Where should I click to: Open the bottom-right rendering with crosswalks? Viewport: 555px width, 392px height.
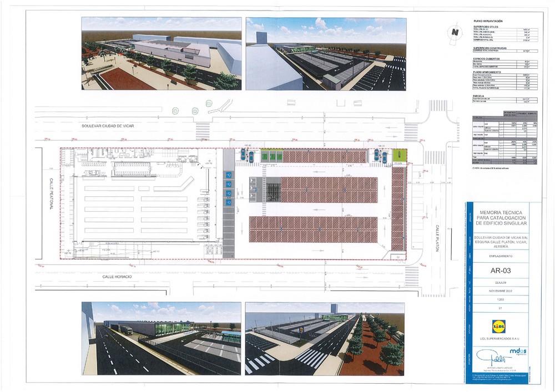pos(325,338)
